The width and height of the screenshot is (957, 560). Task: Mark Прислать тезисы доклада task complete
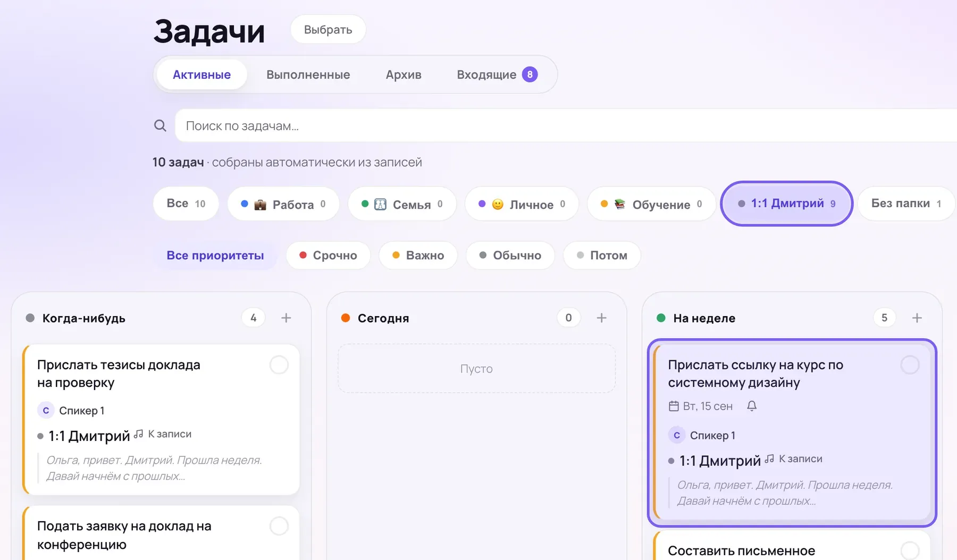tap(279, 365)
